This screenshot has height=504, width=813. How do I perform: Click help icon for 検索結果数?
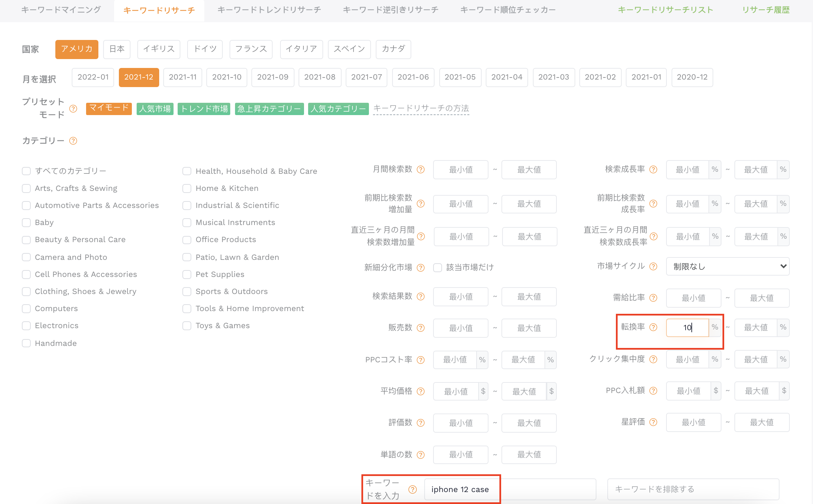point(421,296)
